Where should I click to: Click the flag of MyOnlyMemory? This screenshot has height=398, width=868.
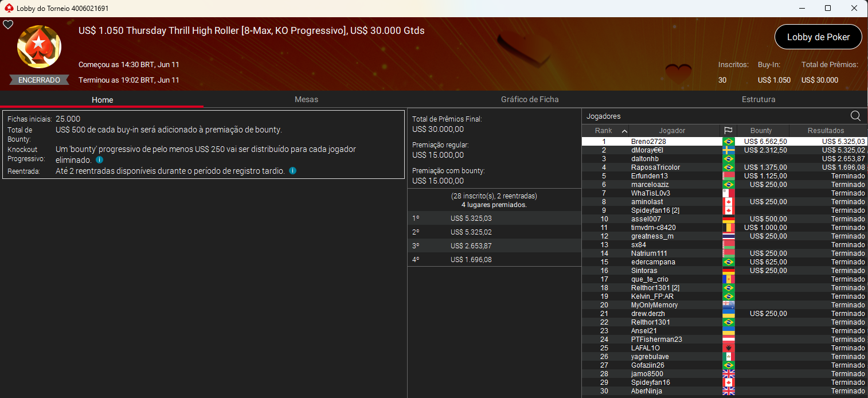click(x=729, y=305)
